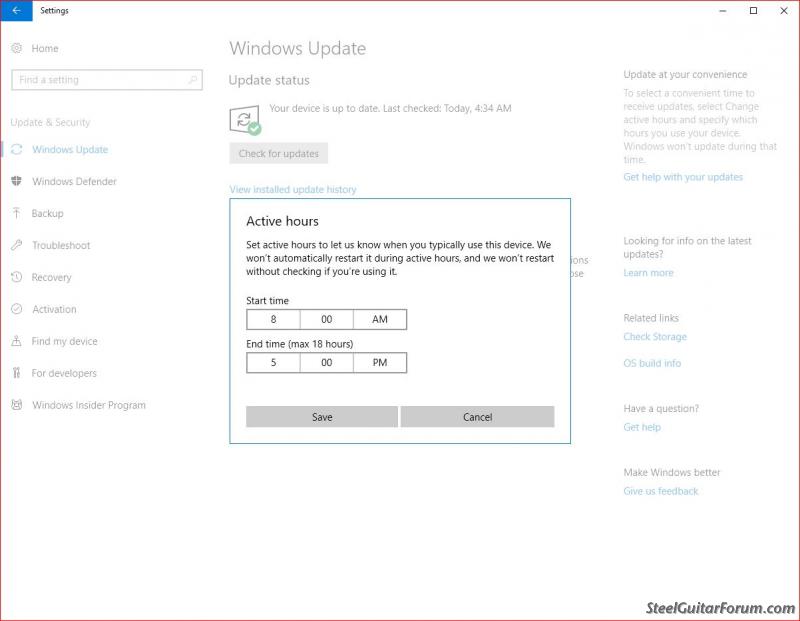This screenshot has height=621, width=800.
Task: Cancel the Active hours dialog
Action: tap(478, 417)
